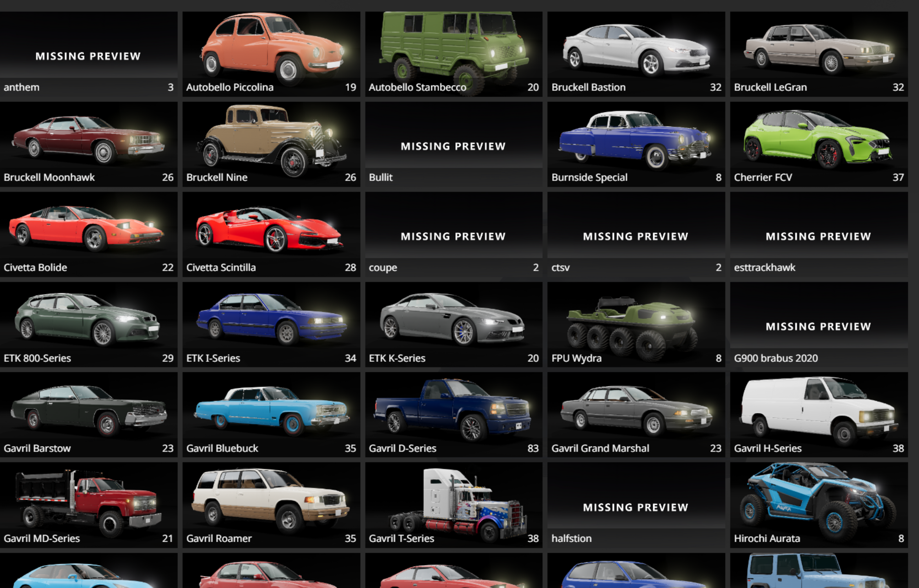Select the Civetta Bolide sports car
Viewport: 919px width, 588px height.
(x=89, y=234)
